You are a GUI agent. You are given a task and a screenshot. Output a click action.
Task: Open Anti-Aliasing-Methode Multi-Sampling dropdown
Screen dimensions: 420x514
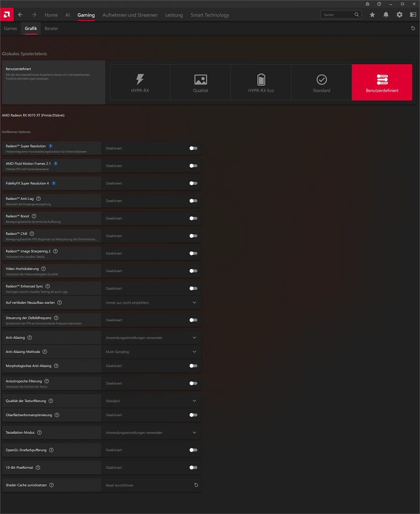(152, 352)
